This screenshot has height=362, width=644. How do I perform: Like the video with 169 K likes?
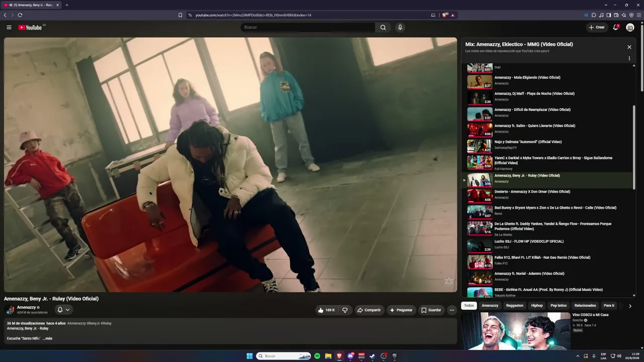coord(326,310)
